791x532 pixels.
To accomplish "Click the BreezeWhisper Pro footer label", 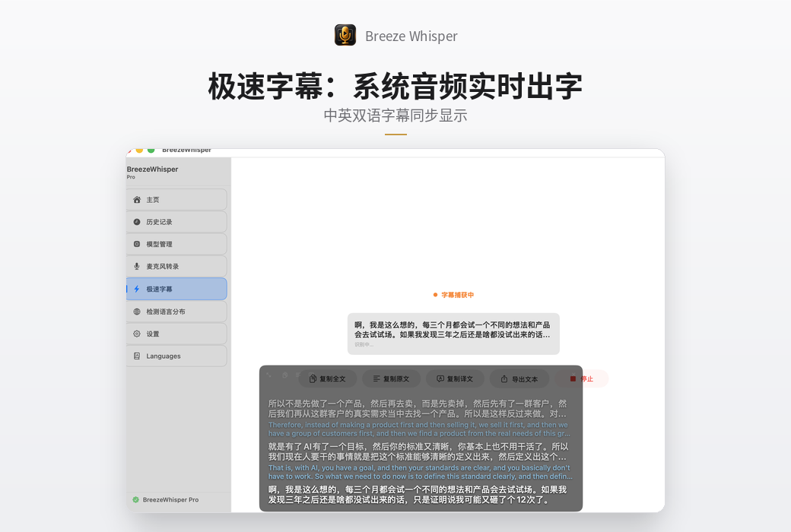I will [170, 500].
